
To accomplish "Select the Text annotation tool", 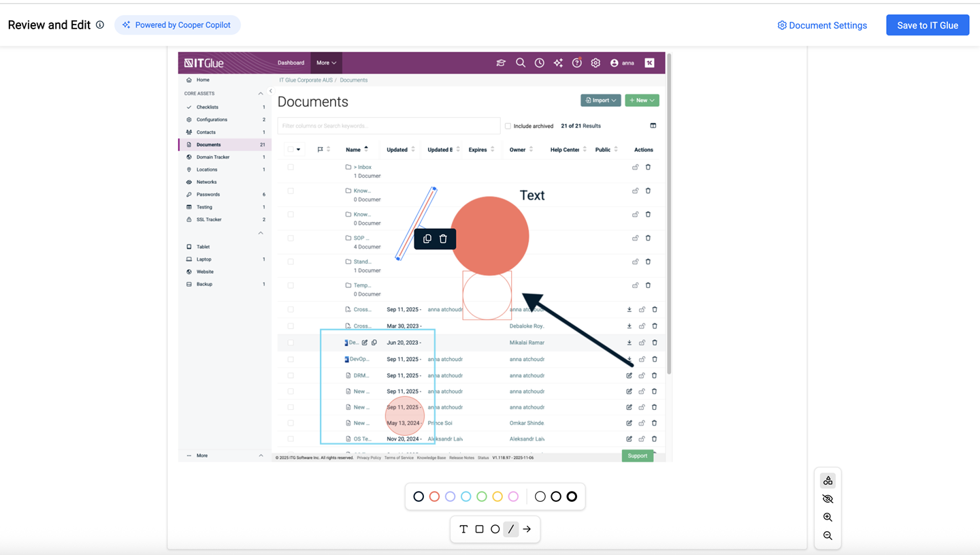I will click(463, 529).
